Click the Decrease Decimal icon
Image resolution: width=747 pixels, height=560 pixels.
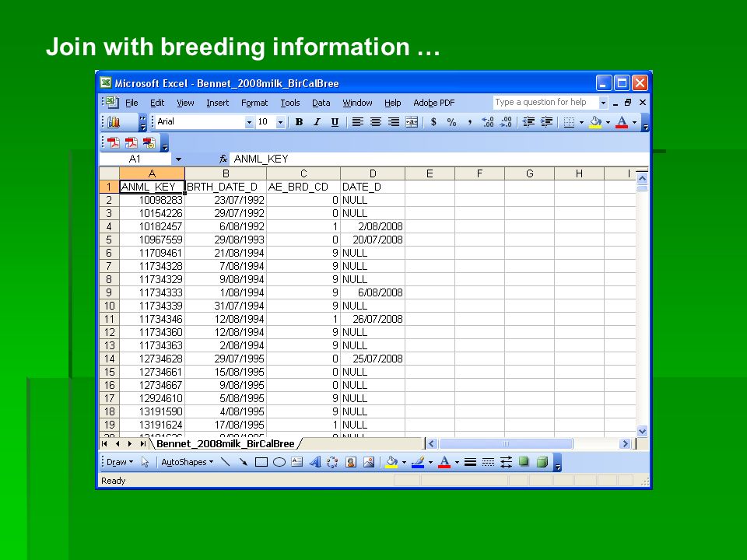(506, 122)
